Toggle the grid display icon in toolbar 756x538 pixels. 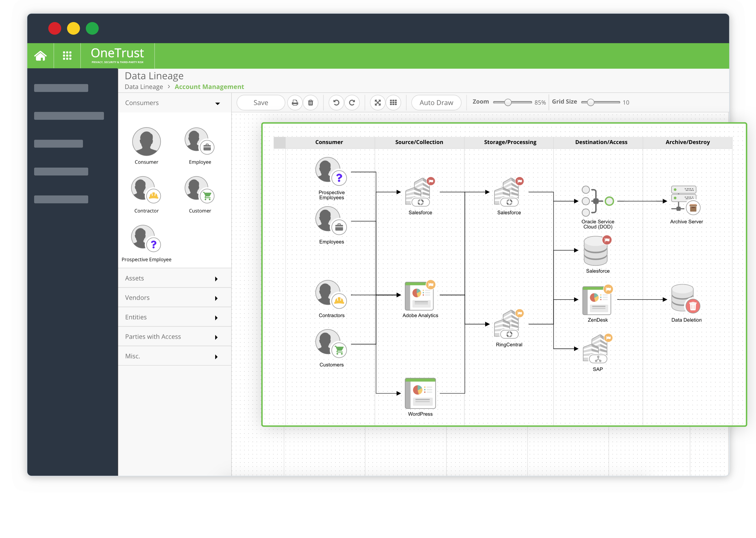click(393, 103)
